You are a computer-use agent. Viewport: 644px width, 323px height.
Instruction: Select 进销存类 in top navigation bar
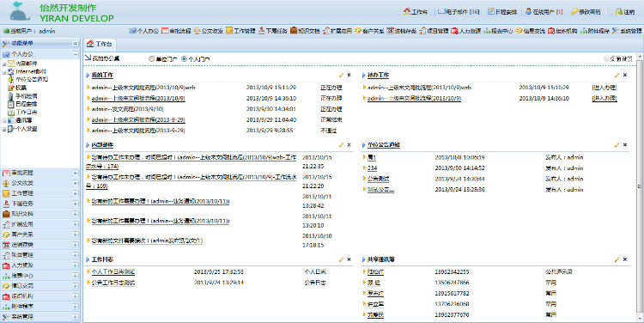(x=401, y=31)
